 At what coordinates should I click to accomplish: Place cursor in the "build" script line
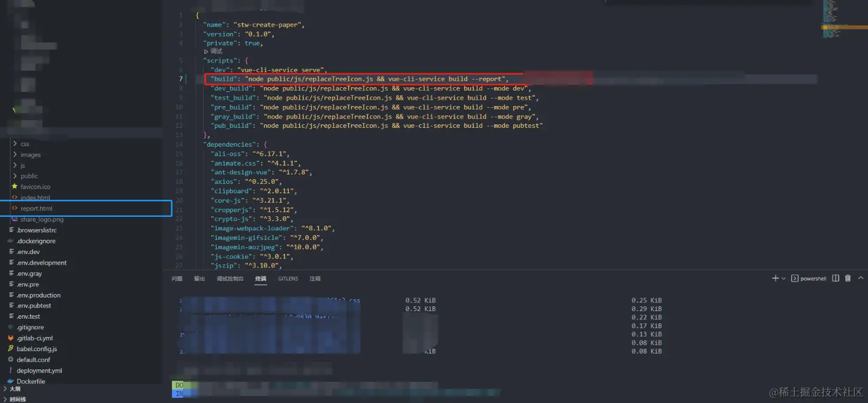click(x=359, y=79)
